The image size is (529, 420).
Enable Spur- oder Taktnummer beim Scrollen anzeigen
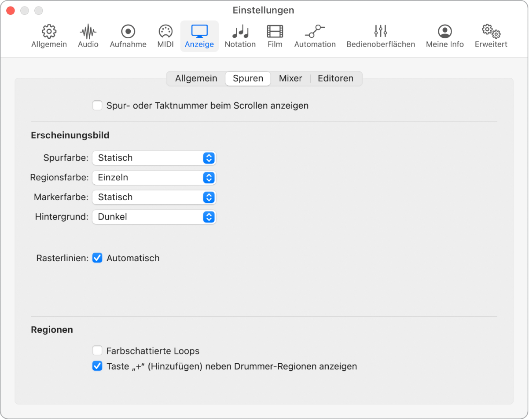click(x=97, y=106)
